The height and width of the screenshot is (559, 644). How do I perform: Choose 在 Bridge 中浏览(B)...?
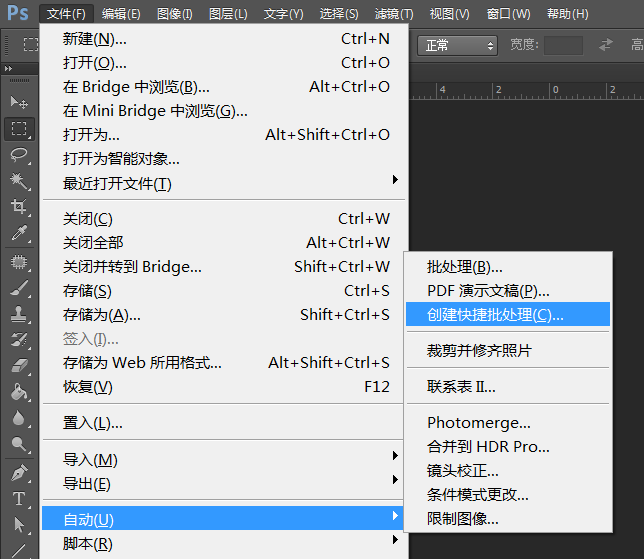(225, 87)
